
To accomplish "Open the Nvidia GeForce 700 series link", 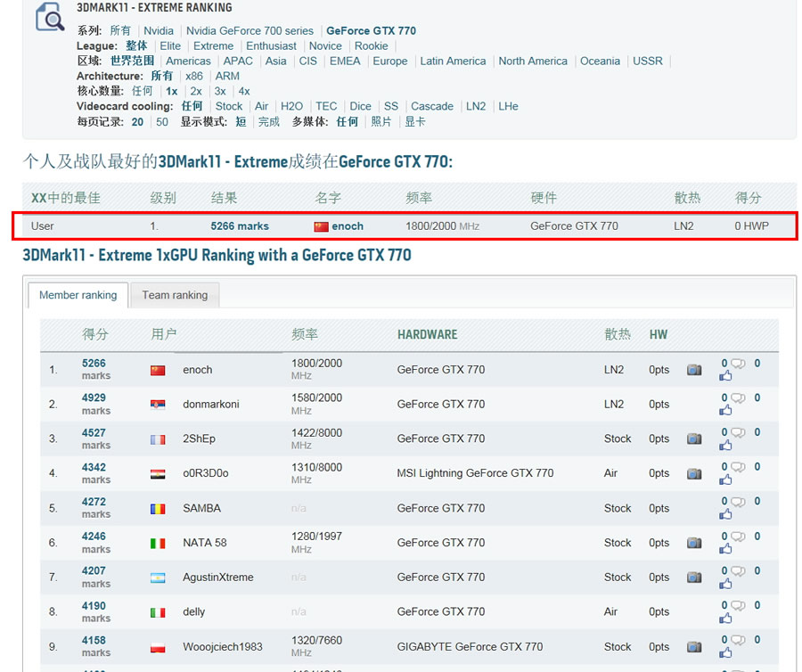I will 250,30.
